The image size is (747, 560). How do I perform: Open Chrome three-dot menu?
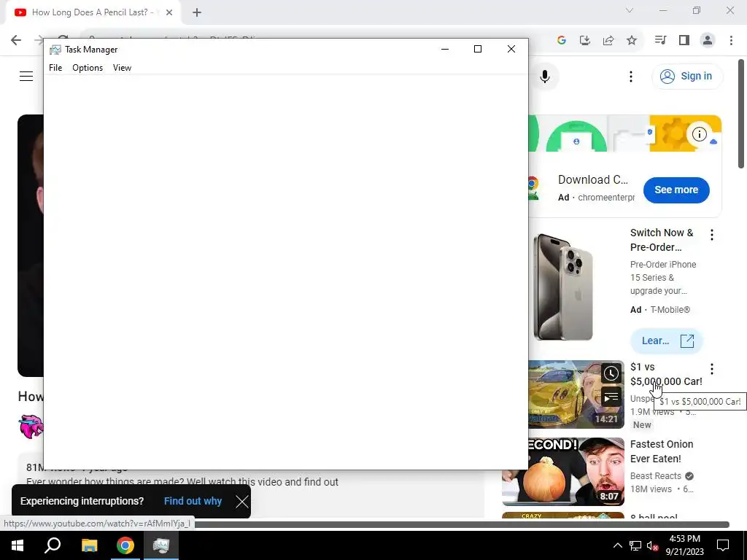coord(731,40)
